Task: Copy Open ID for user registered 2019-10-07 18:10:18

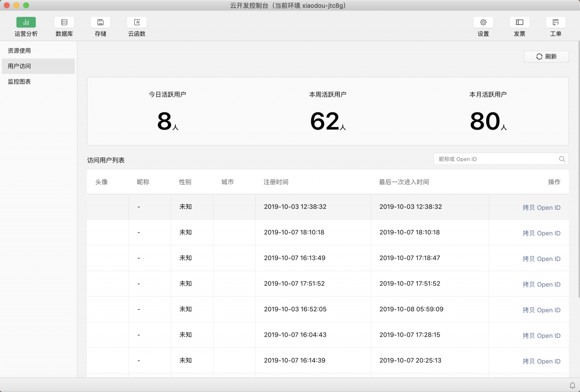Action: click(x=541, y=233)
